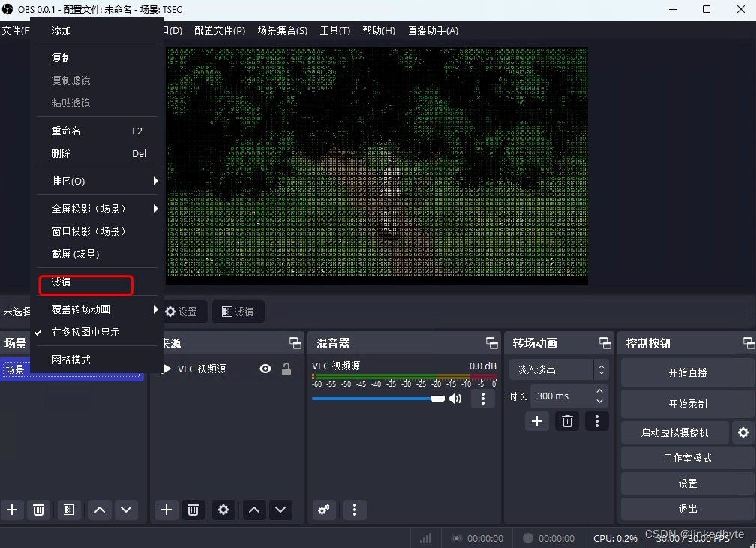
Task: Click VLC 视频源 volume slider
Action: point(378,399)
